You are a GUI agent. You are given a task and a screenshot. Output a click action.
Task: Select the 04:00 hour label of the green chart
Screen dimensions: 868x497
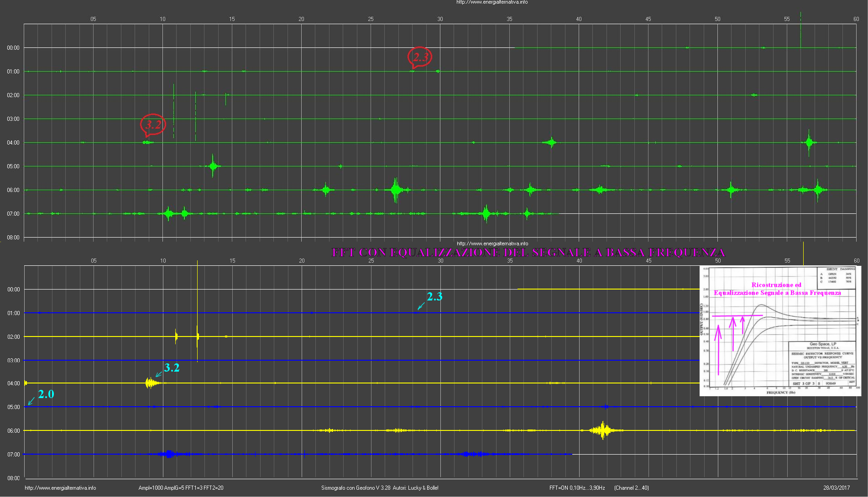click(13, 143)
